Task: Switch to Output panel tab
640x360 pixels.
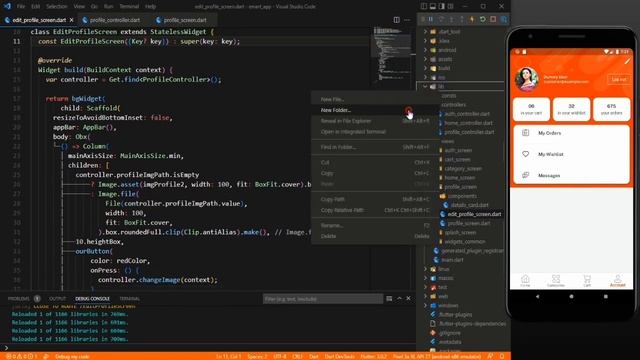Action: pyautogui.click(x=58, y=299)
